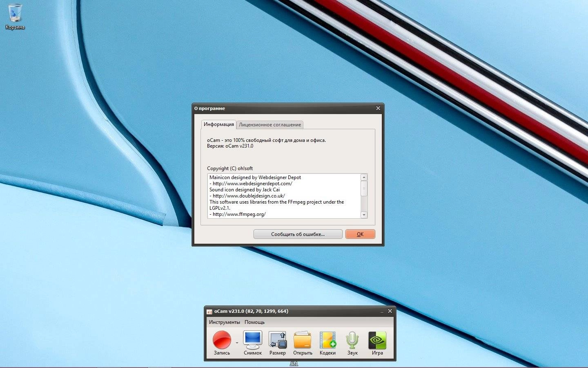This screenshot has height=368, width=588.
Task: Close the О программе dialog
Action: pos(378,108)
